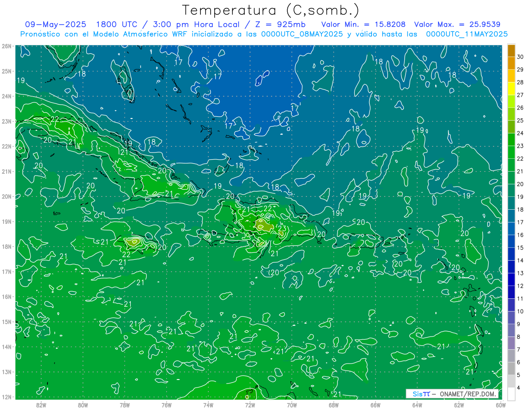The image size is (532, 411).
Task: Click the blue legend swatch between 14 and 15
Action: 511,254
